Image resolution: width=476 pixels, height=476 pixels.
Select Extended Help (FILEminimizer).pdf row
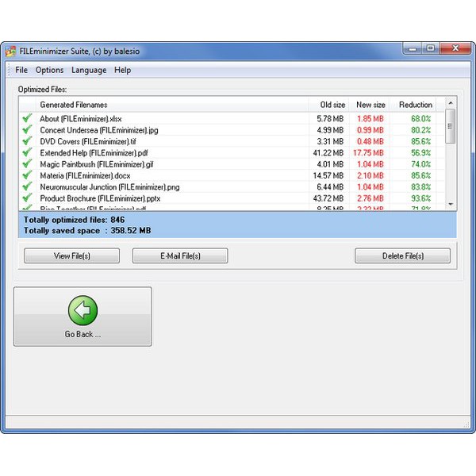[x=232, y=153]
